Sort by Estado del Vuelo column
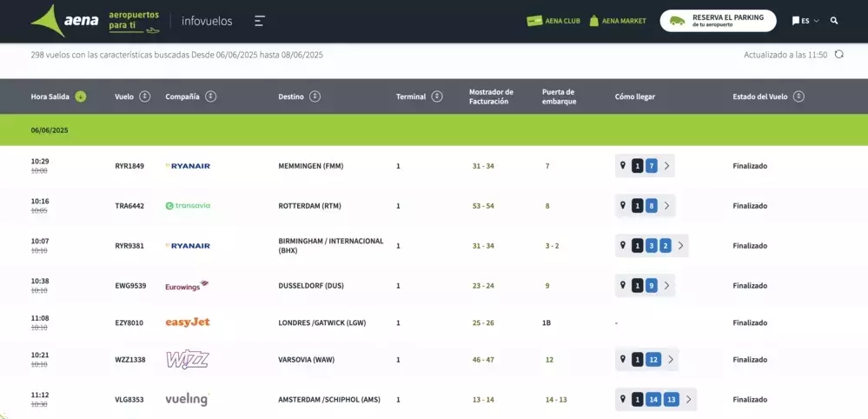 (798, 96)
